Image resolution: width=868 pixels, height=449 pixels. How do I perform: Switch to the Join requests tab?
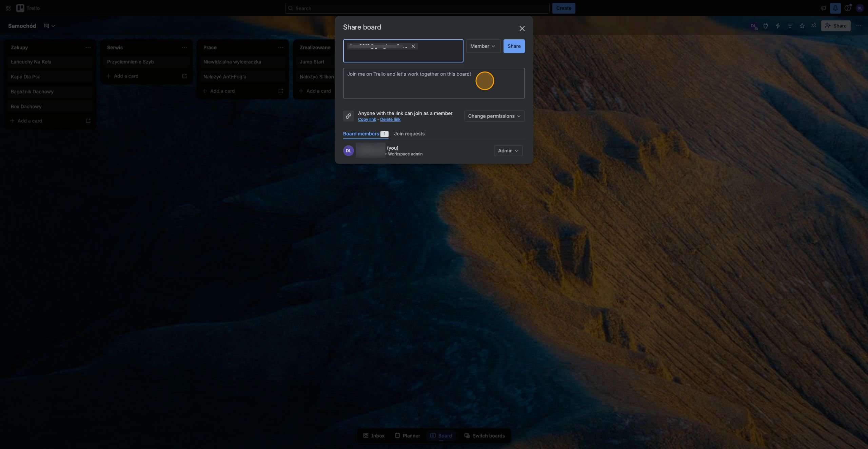[x=409, y=134]
